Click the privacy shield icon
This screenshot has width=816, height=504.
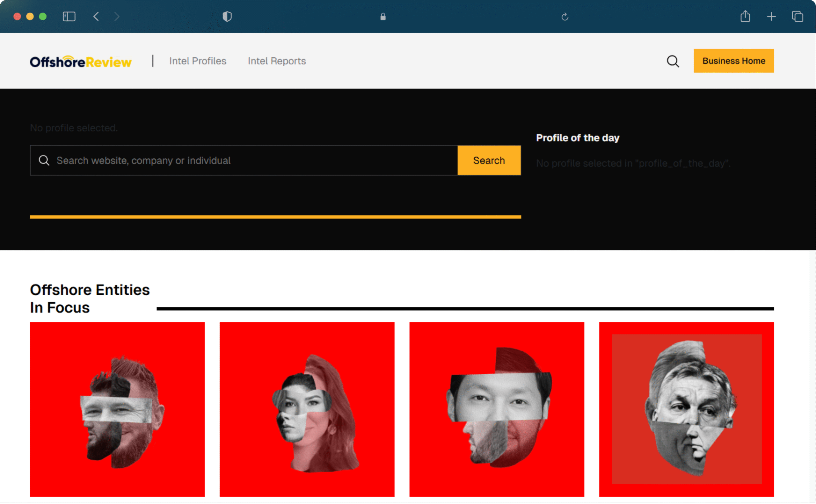click(x=227, y=16)
